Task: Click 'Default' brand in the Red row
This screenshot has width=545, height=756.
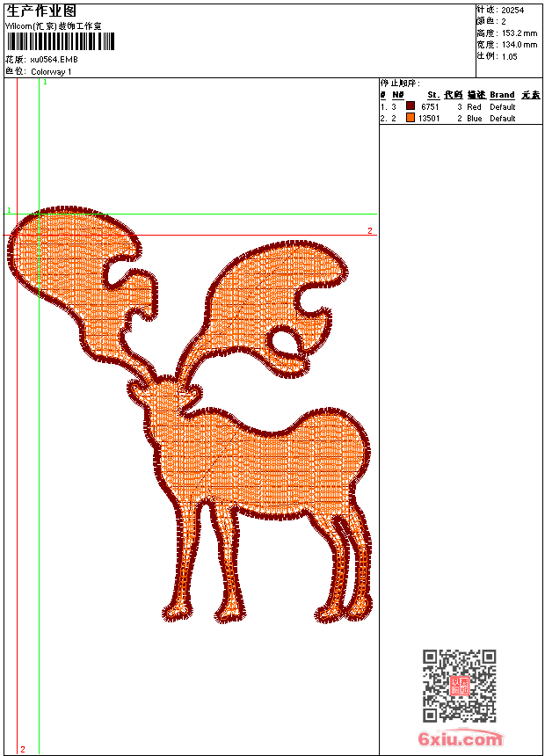Action: [503, 107]
